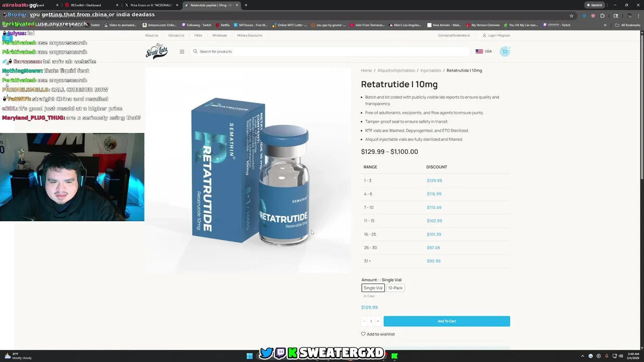Open the weather widget in taskbar
This screenshot has width=644, height=362.
pyautogui.click(x=18, y=356)
